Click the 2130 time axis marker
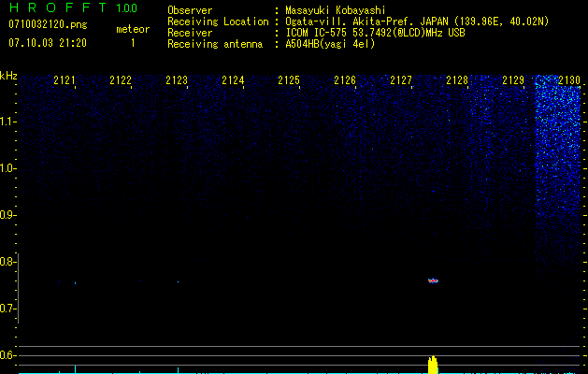The image size is (588, 374). (569, 80)
